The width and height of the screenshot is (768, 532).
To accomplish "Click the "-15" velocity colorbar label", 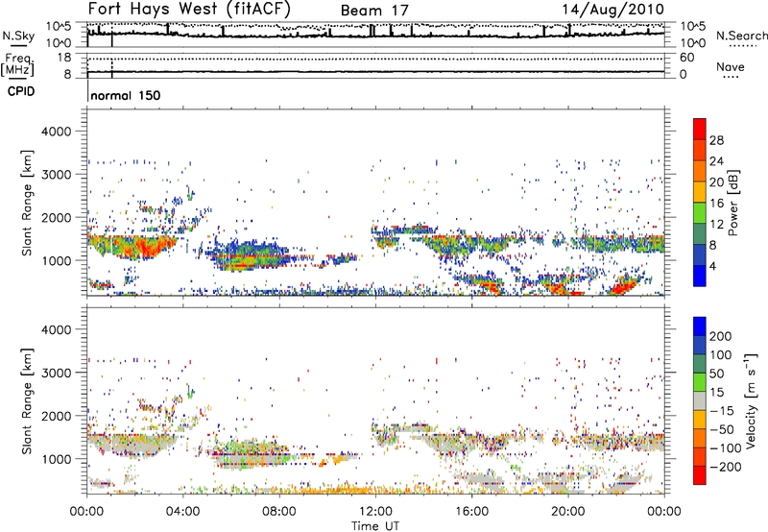I will (x=722, y=411).
